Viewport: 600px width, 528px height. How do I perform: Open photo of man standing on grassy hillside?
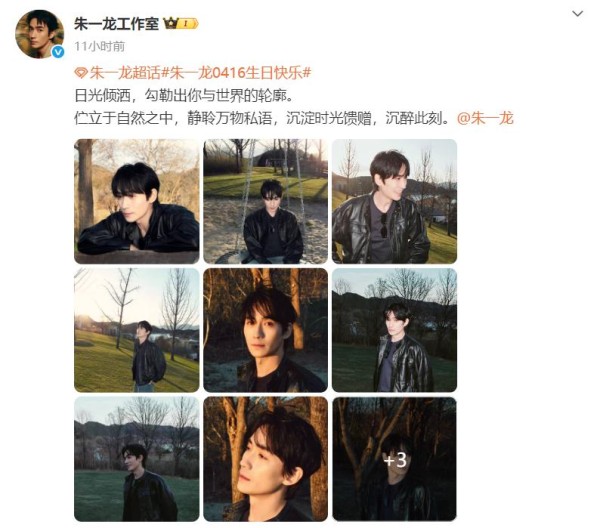pyautogui.click(x=137, y=330)
